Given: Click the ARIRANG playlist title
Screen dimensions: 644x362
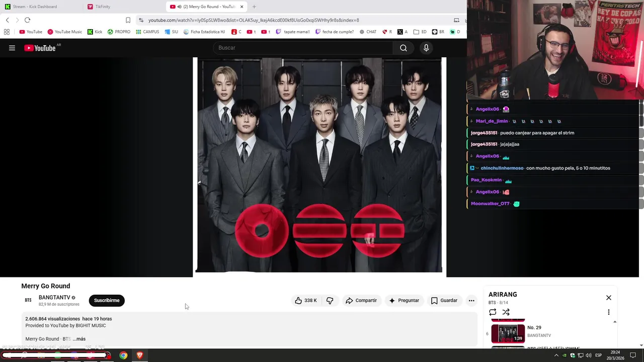Looking at the screenshot, I should click(503, 295).
